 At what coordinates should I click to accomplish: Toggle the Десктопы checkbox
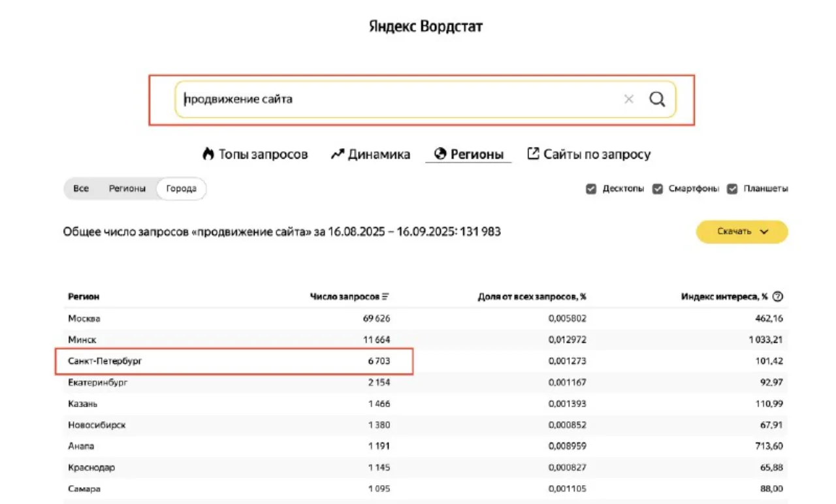pyautogui.click(x=591, y=189)
